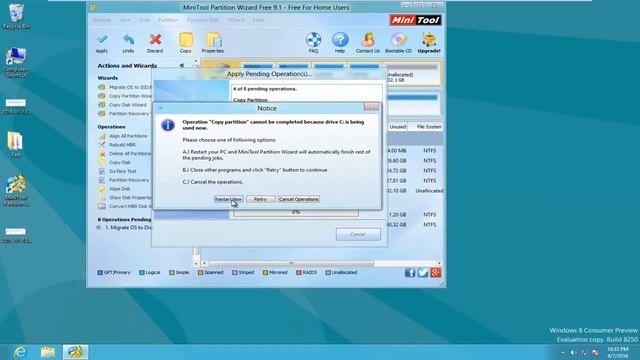Image resolution: width=640 pixels, height=360 pixels.
Task: Click the volume icon in system tray
Action: click(573, 352)
